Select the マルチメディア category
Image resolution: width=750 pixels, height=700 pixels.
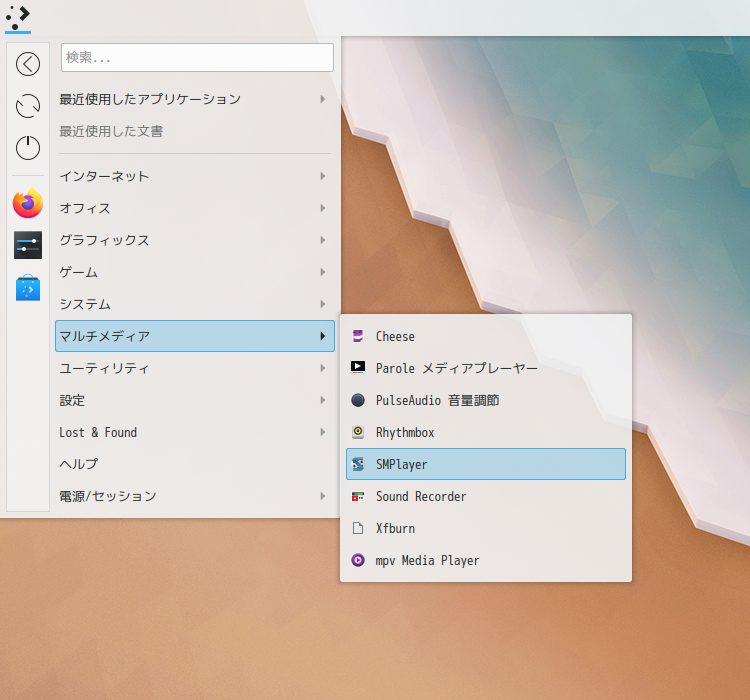(195, 336)
